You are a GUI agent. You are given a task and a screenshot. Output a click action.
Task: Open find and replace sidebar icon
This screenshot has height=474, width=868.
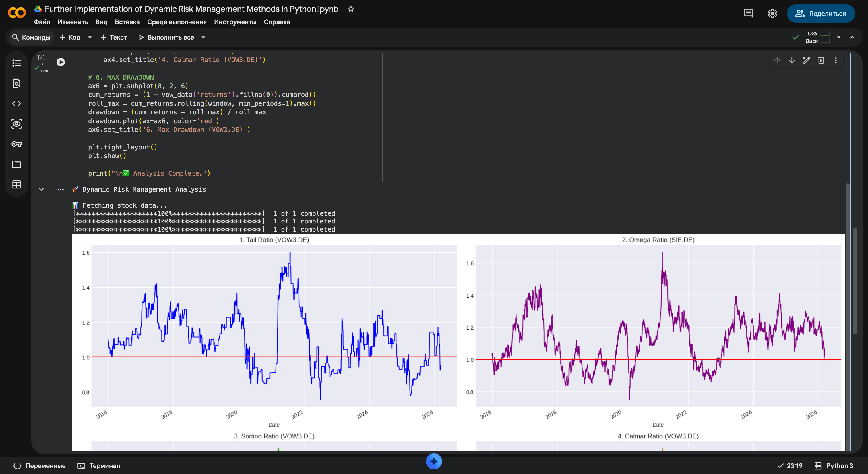click(x=17, y=83)
